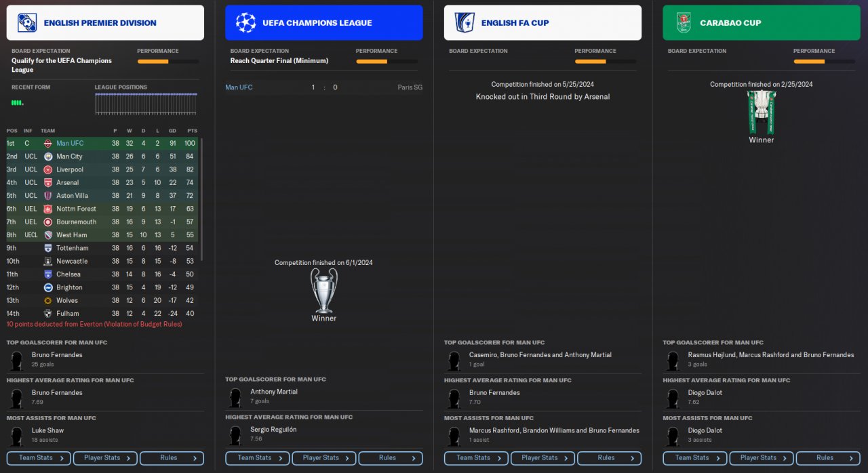Click the English Premier Division logo icon

(27, 23)
